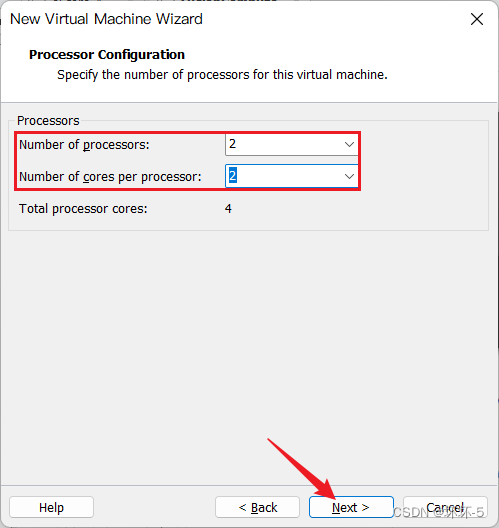Click the Processor Configuration heading
Viewport: 499px width, 528px height.
click(107, 55)
